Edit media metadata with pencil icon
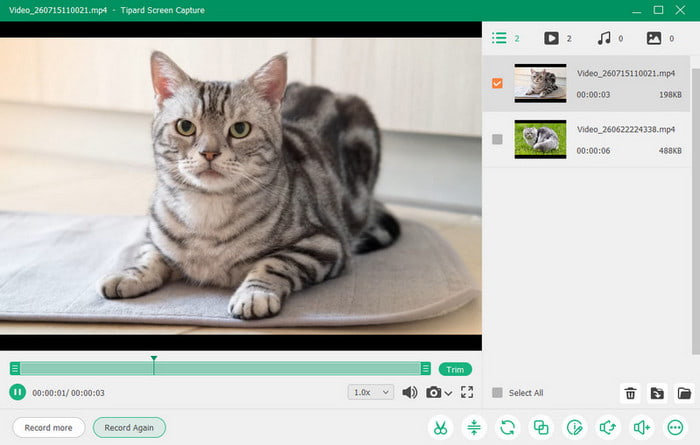 pos(574,428)
